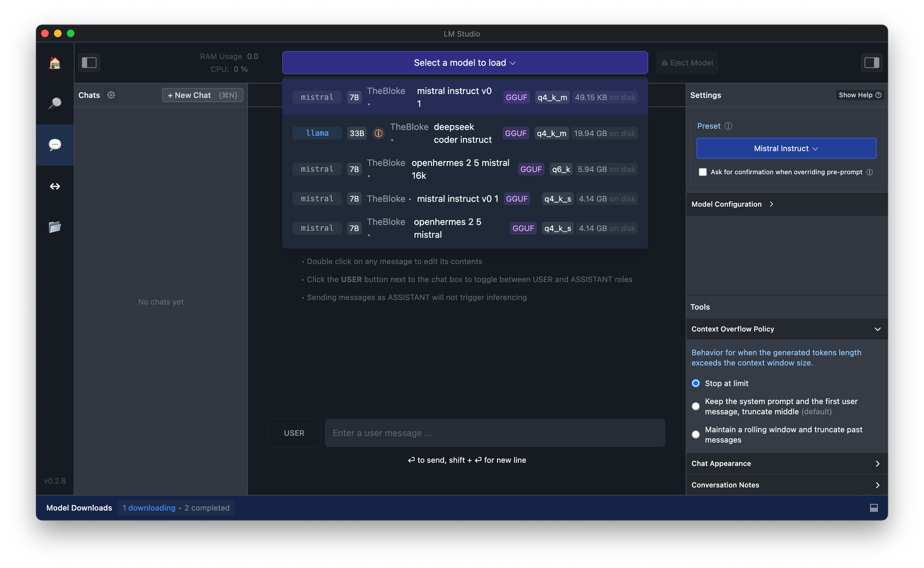Toggle the right settings panel icon
Image resolution: width=924 pixels, height=568 pixels.
point(872,63)
